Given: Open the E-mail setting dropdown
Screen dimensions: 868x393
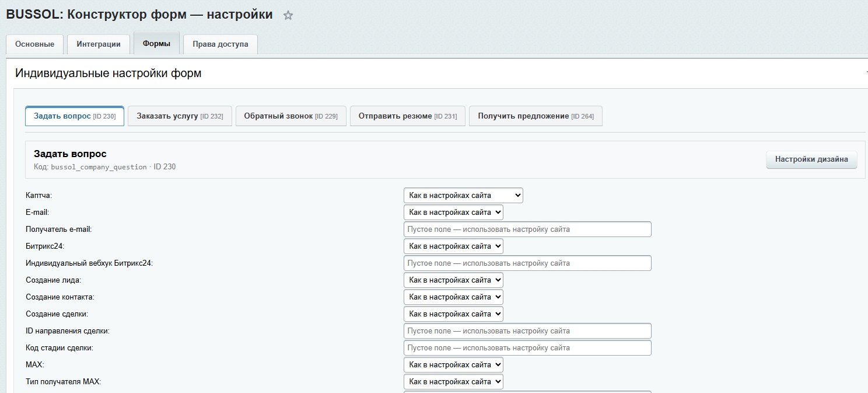Looking at the screenshot, I should click(x=453, y=213).
